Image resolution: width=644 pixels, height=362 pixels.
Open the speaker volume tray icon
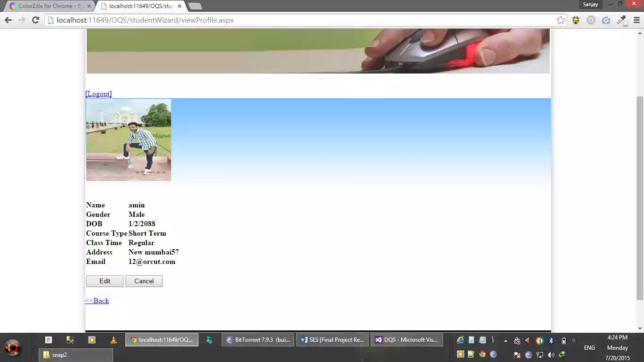coord(551,354)
